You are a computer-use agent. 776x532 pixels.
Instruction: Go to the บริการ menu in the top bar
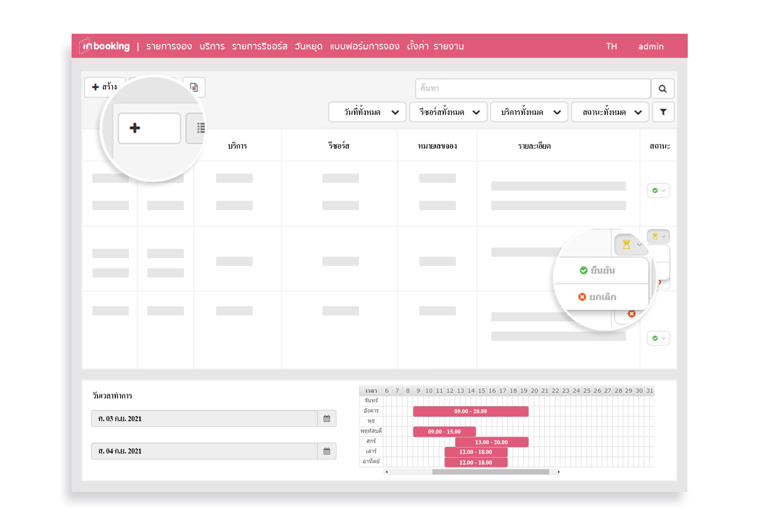click(x=212, y=46)
